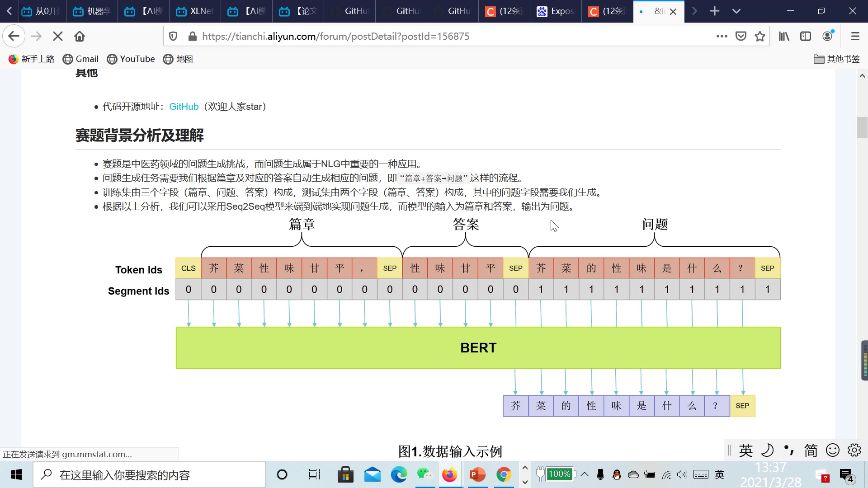This screenshot has height=488, width=868.
Task: Click the forward navigation arrow
Action: [36, 36]
